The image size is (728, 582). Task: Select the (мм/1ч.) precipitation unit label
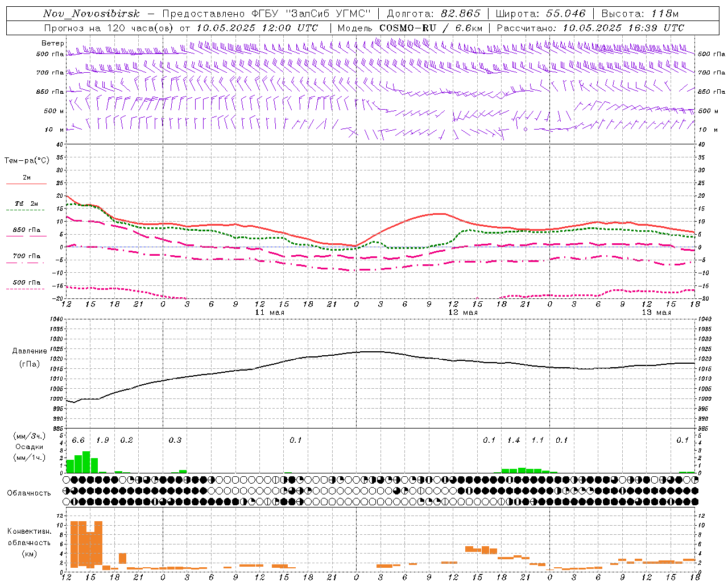(x=30, y=458)
